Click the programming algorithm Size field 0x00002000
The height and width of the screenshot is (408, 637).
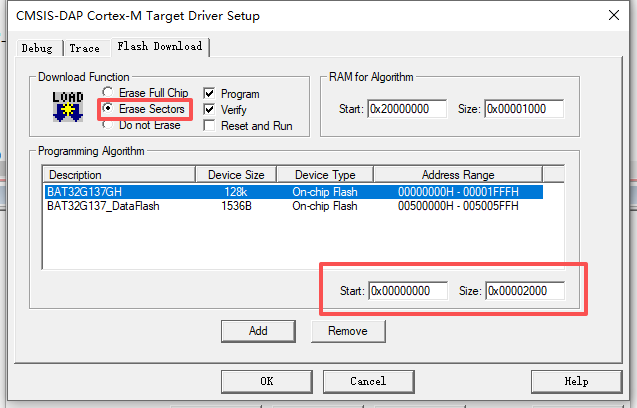(x=523, y=291)
